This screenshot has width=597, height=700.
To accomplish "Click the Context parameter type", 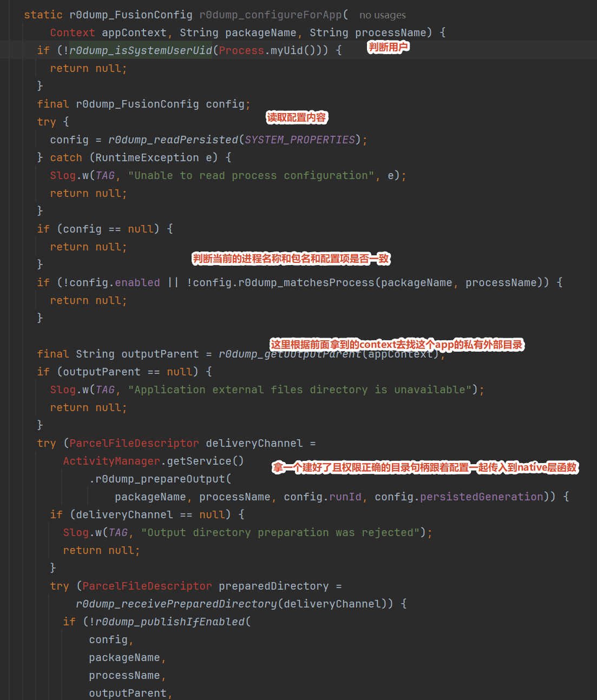I will (x=73, y=32).
